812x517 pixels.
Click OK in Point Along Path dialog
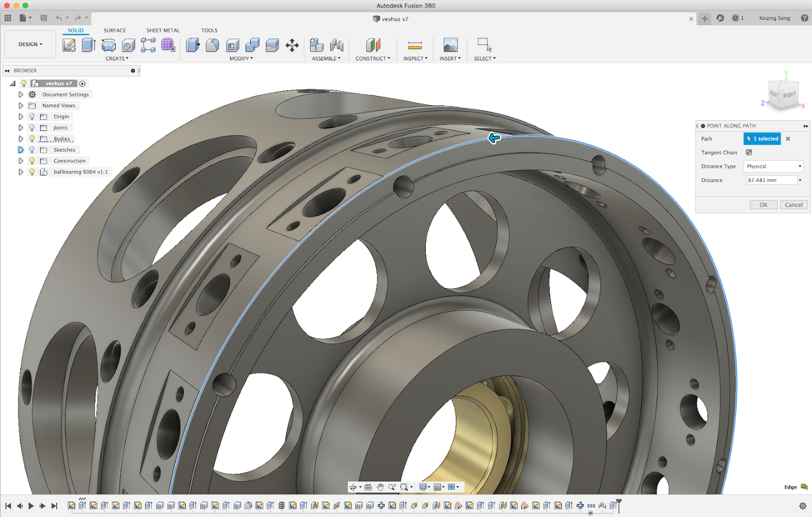click(x=763, y=205)
